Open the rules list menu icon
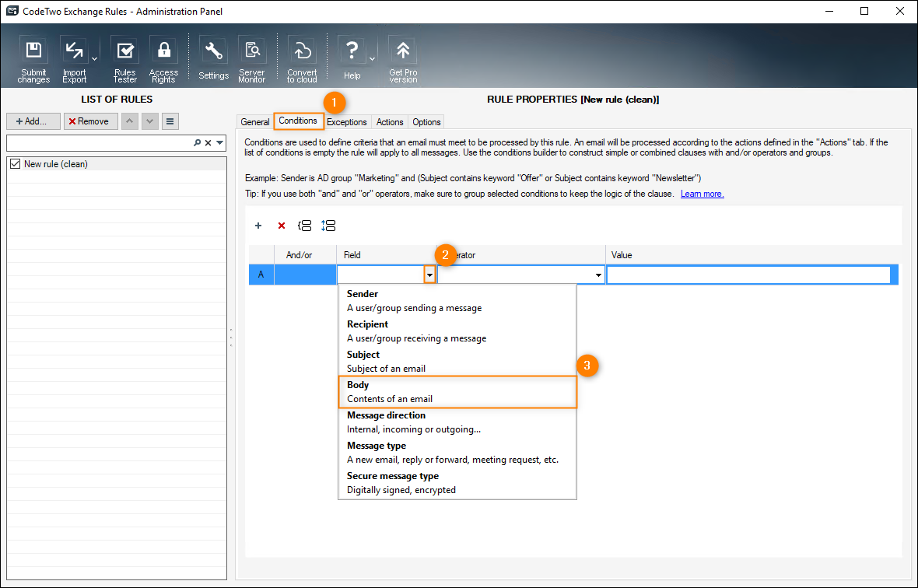918x588 pixels. 170,121
